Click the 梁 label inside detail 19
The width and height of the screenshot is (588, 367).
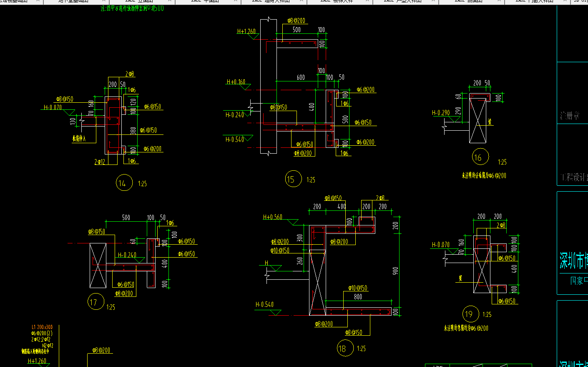(x=460, y=278)
